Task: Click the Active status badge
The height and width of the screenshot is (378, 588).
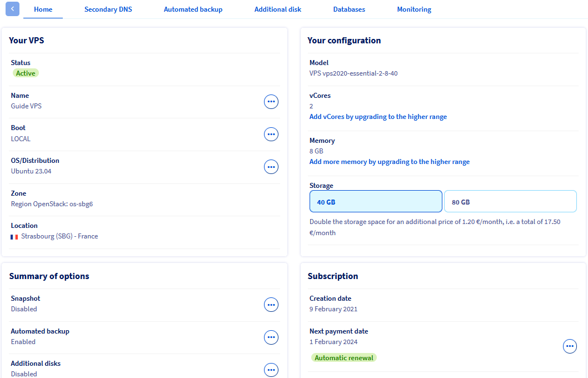Action: click(x=26, y=73)
